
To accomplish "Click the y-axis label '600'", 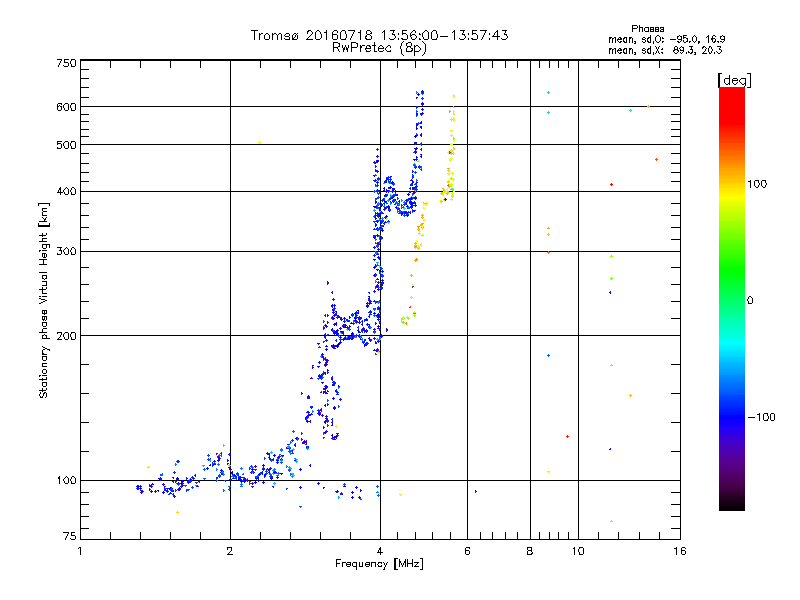I will 66,107.
